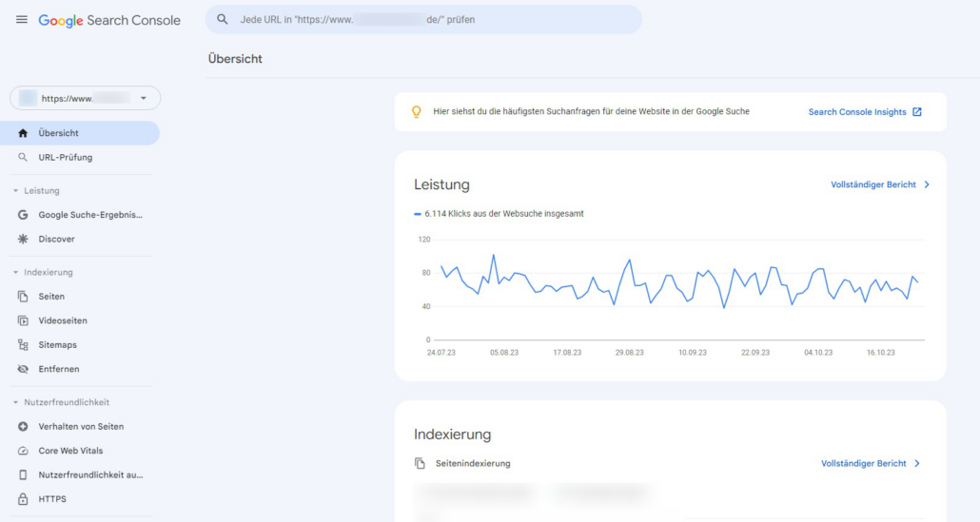Click the Google G icon for search results

click(23, 215)
